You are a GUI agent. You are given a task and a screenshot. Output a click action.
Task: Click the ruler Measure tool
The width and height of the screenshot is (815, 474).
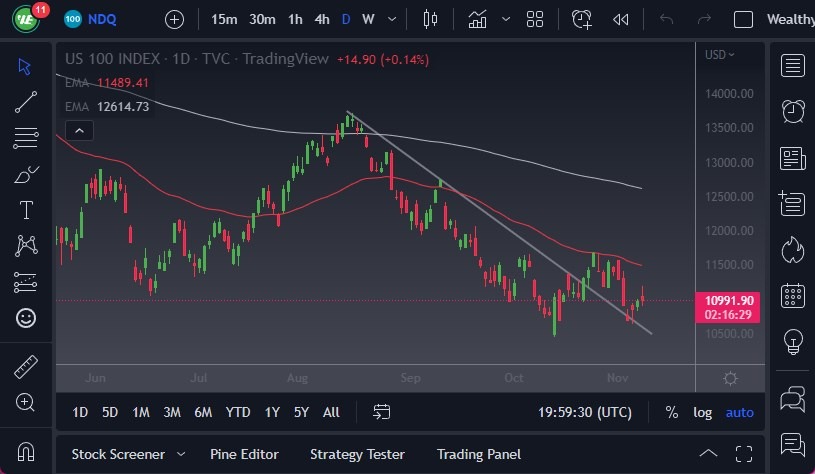click(26, 367)
